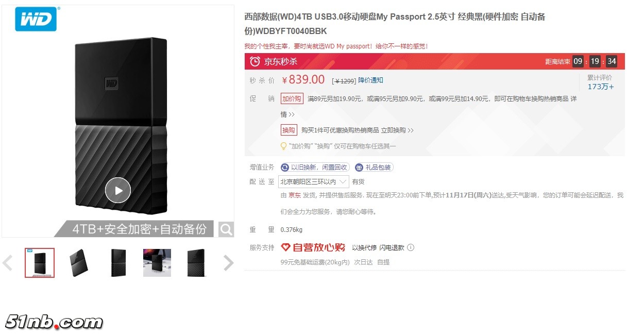Open the 北京朝阳区三环以内 delivery region dropdown
Screen dimensions: 644x334
(313, 181)
